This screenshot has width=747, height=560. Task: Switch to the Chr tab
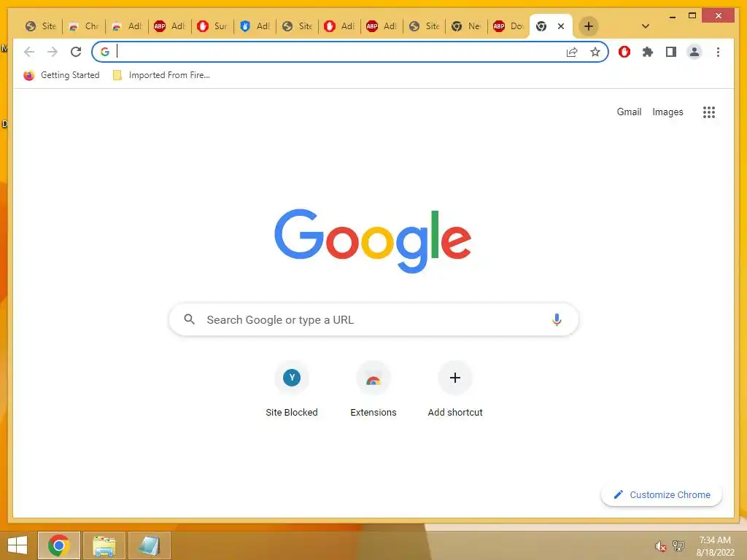84,26
